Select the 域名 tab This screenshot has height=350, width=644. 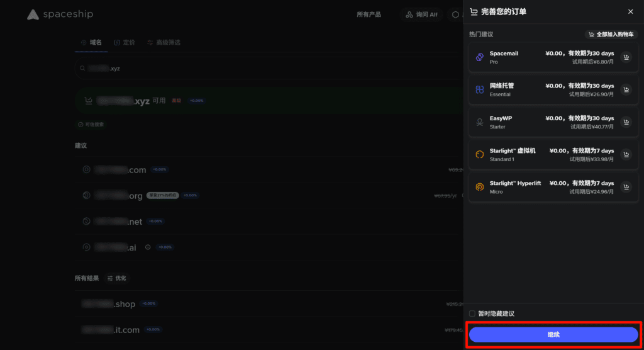point(91,42)
